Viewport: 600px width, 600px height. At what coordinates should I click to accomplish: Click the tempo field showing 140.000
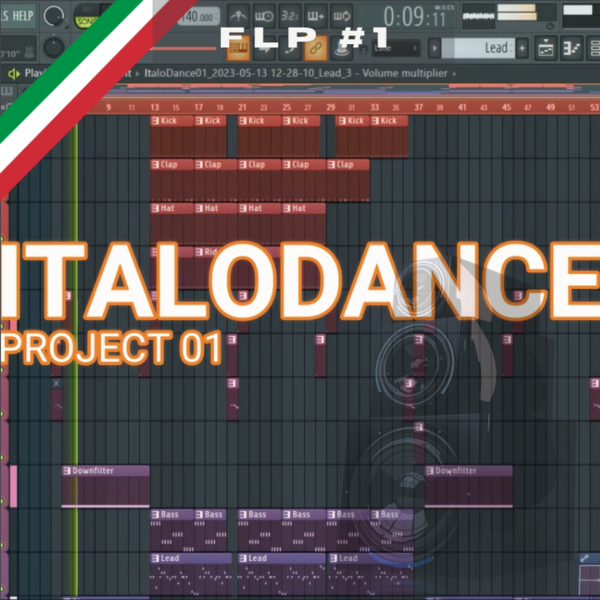pos(200,16)
